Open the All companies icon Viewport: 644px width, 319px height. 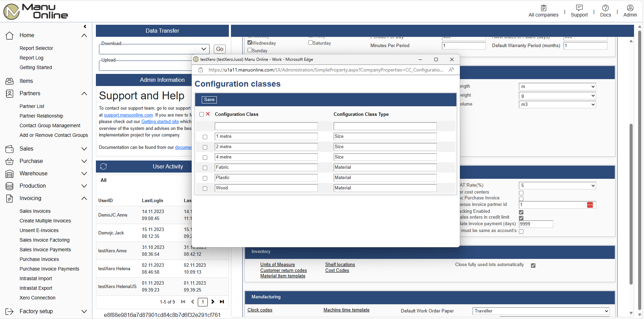pos(543,8)
